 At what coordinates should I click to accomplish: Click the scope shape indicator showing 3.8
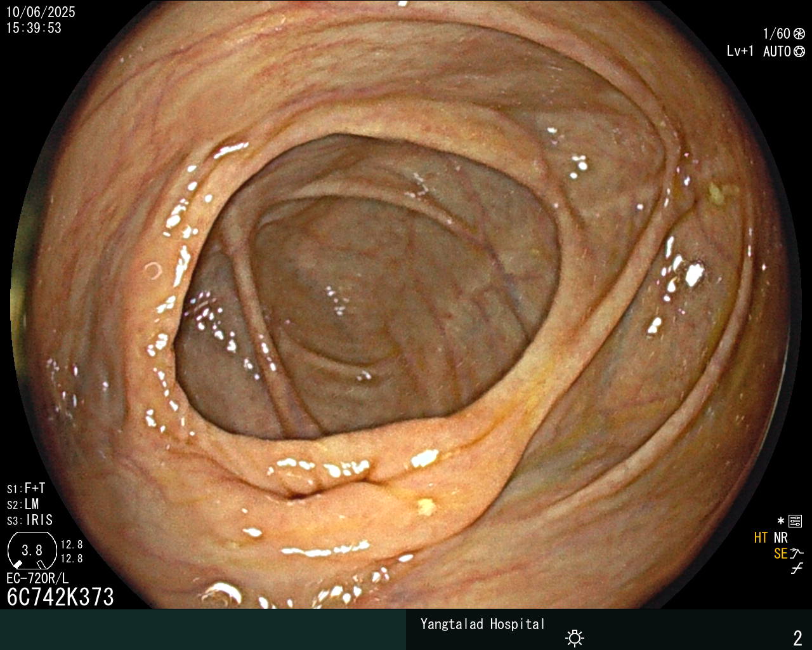point(32,550)
